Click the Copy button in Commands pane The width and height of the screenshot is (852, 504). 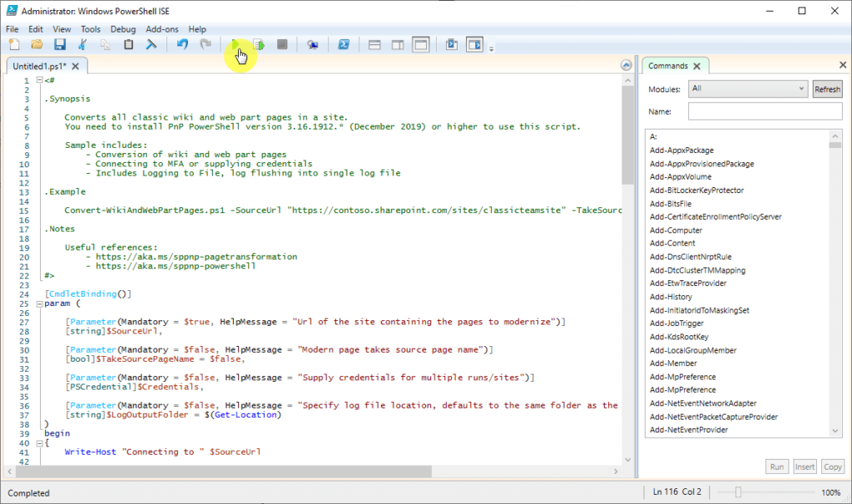(x=832, y=467)
